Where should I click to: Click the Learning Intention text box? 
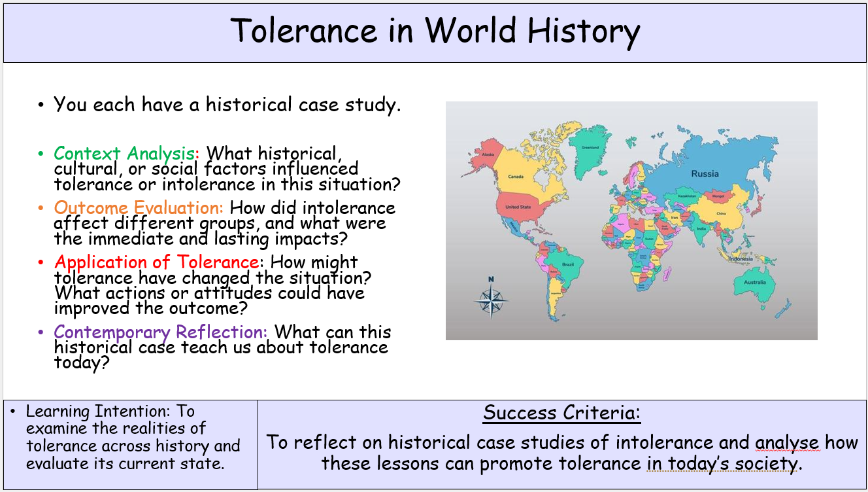131,438
